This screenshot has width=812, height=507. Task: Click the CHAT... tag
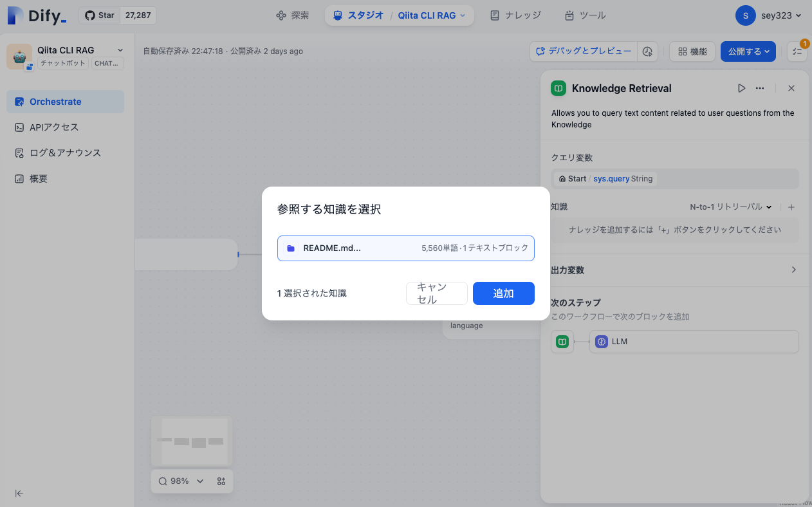tap(107, 63)
